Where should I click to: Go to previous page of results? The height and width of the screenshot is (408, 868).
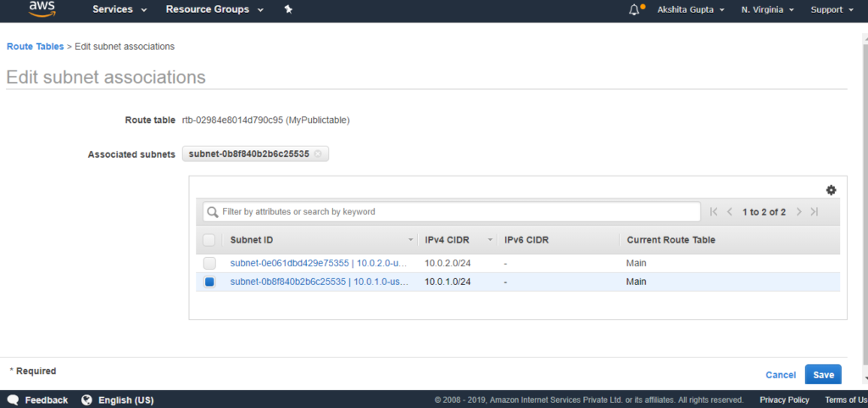coord(730,211)
